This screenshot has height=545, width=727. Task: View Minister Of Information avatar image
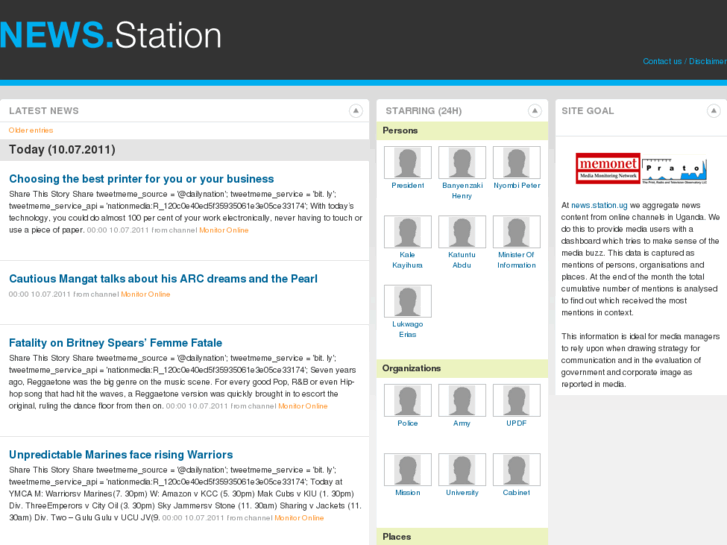click(517, 231)
